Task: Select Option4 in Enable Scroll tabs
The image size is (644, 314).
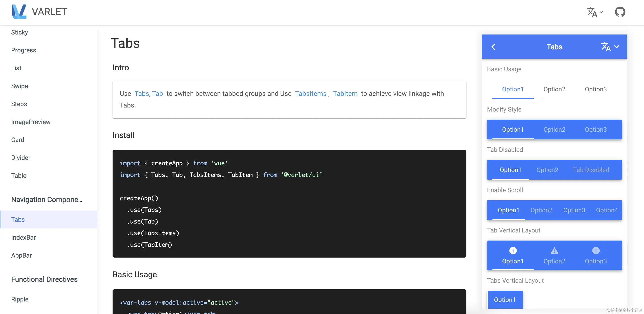Action: 606,210
